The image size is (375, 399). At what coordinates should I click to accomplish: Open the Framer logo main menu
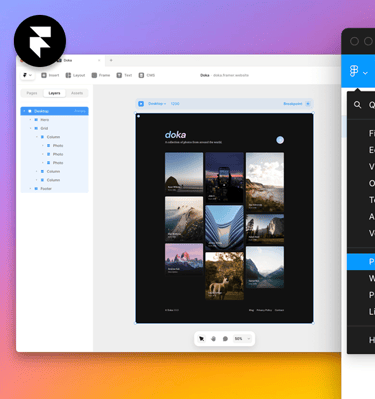(27, 75)
